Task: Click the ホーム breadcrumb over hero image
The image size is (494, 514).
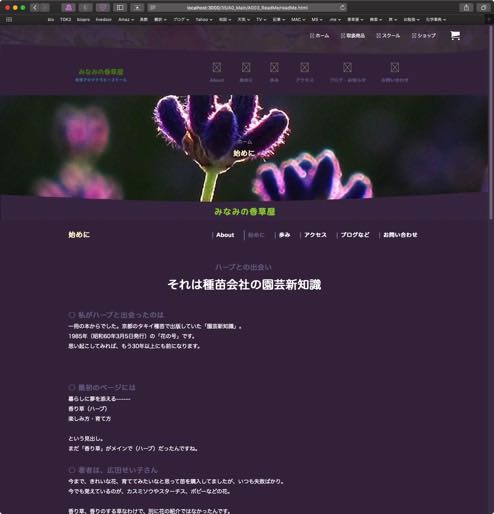Action: pos(245,142)
